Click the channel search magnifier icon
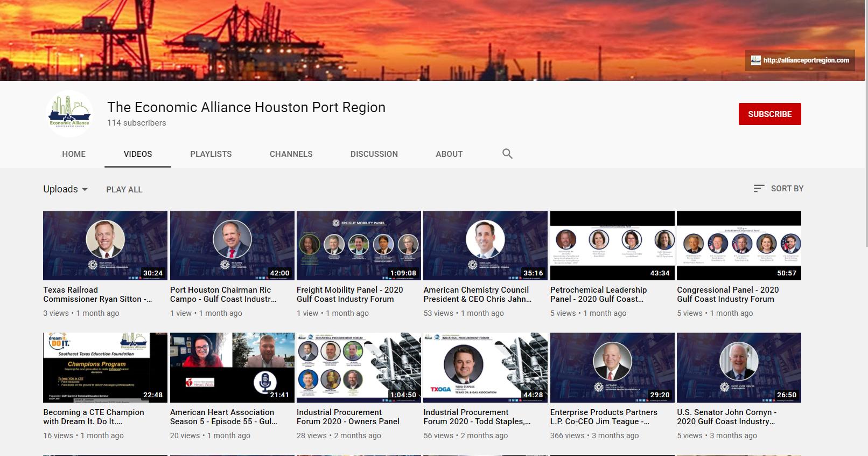 507,154
